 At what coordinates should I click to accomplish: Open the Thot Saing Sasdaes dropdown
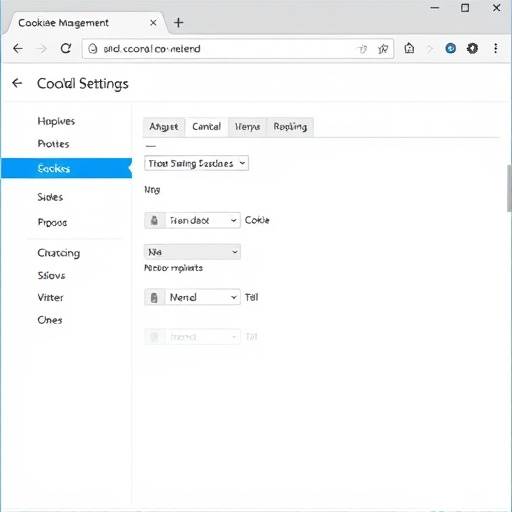(196, 163)
